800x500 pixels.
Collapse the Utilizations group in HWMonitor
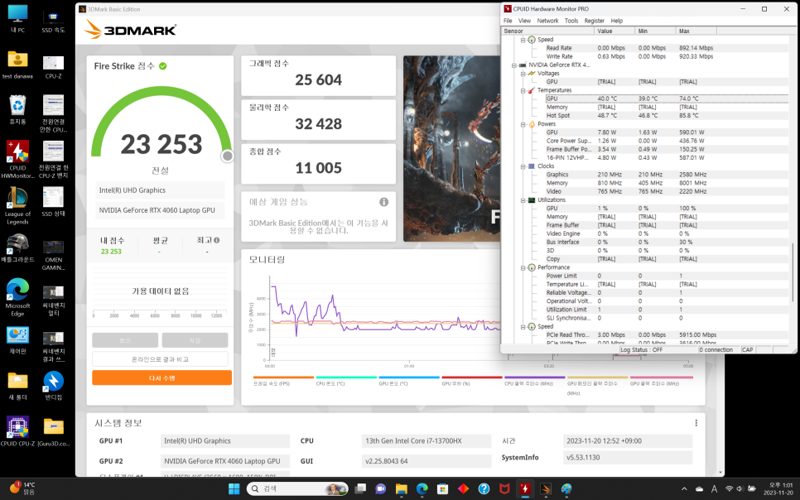(x=522, y=200)
